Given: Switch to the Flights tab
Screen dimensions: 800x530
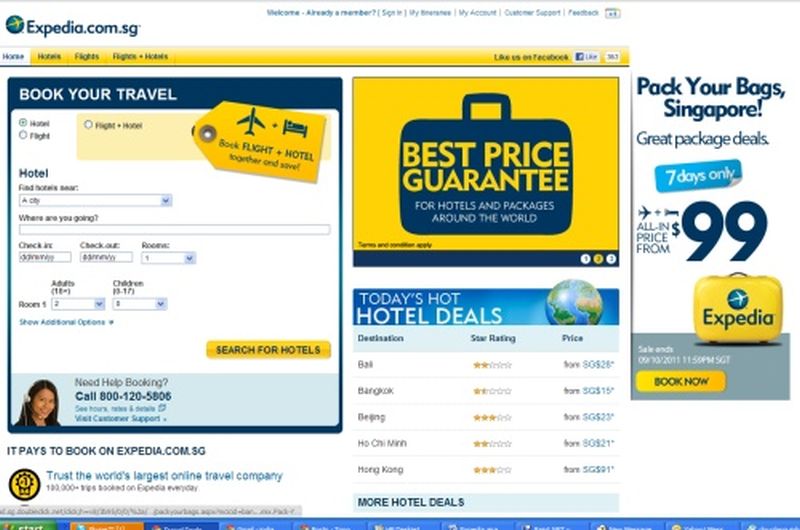Looking at the screenshot, I should 87,57.
